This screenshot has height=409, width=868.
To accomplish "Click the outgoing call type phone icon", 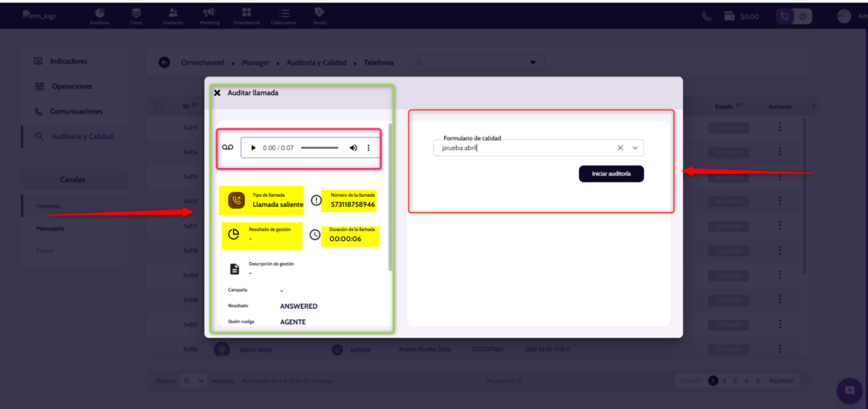I will coord(236,201).
